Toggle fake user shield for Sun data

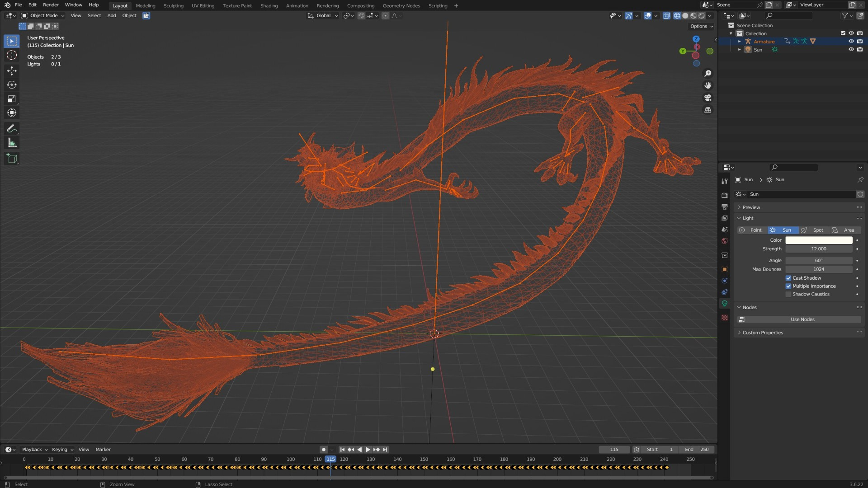tap(860, 194)
